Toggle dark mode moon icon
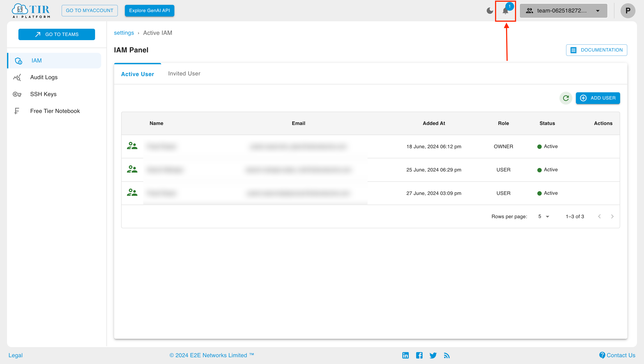This screenshot has width=644, height=364. 490,11
